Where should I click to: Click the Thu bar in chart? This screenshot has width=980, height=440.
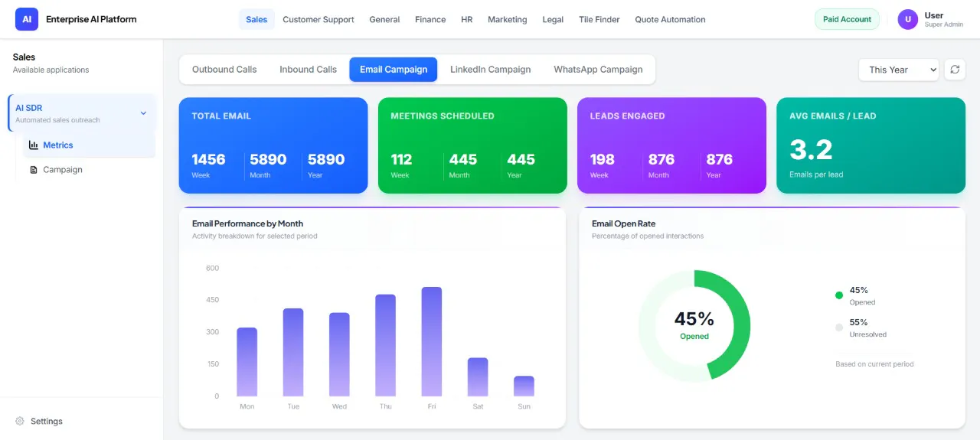coord(386,345)
